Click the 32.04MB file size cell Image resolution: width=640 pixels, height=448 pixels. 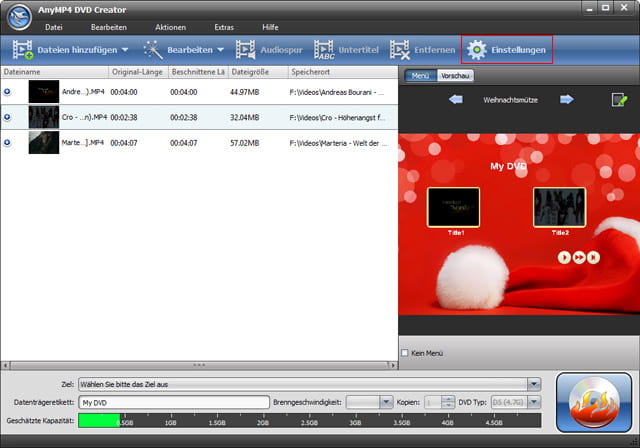(244, 118)
